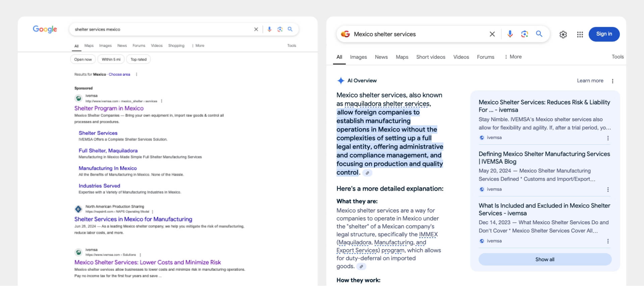Switch to Maps tab in left window
644x286 pixels.
click(89, 45)
